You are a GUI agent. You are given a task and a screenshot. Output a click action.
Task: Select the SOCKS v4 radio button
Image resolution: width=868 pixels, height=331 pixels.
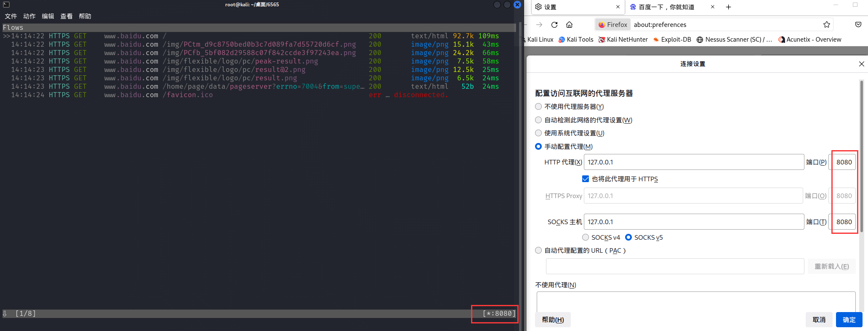[x=586, y=237]
